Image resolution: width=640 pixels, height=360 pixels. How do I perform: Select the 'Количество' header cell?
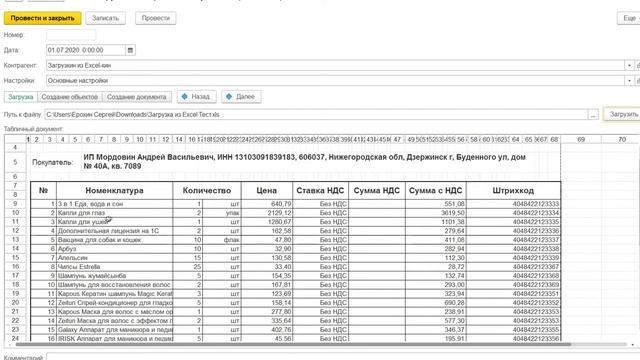pos(207,191)
